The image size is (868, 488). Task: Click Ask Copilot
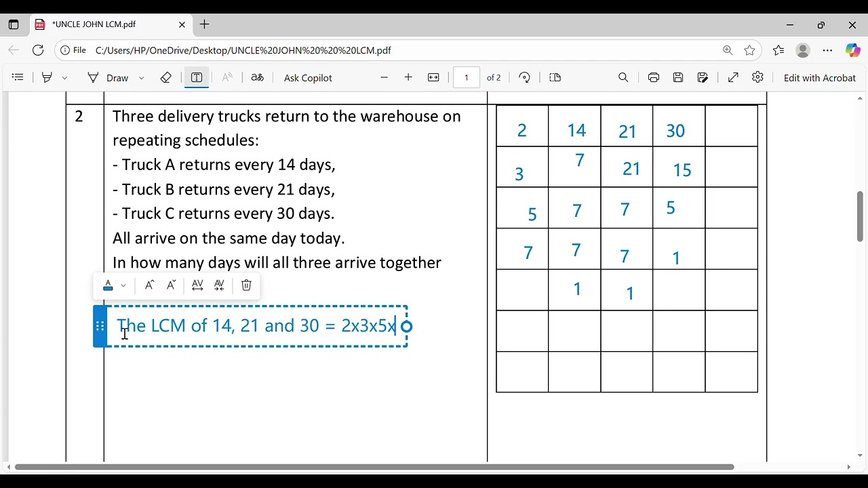coord(308,78)
